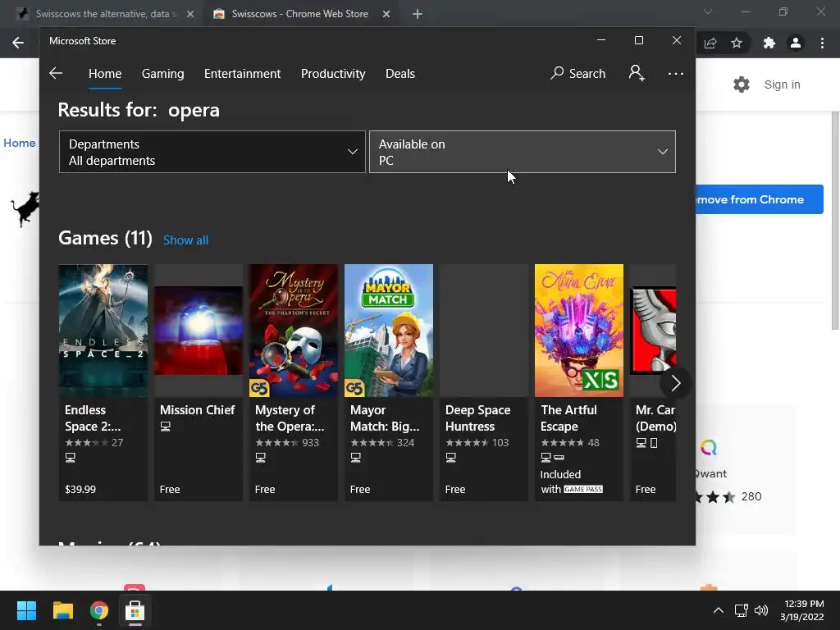840x630 pixels.
Task: Open the taskbar clock and date
Action: pos(802,610)
